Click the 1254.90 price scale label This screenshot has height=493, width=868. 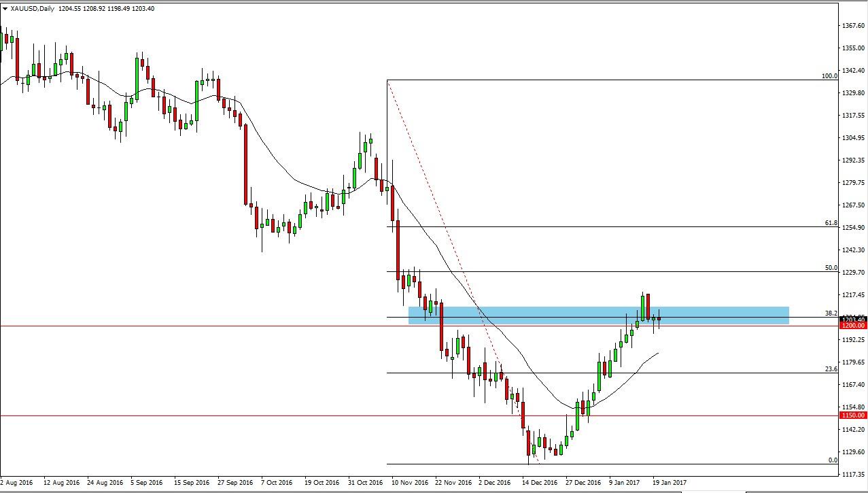click(x=854, y=227)
